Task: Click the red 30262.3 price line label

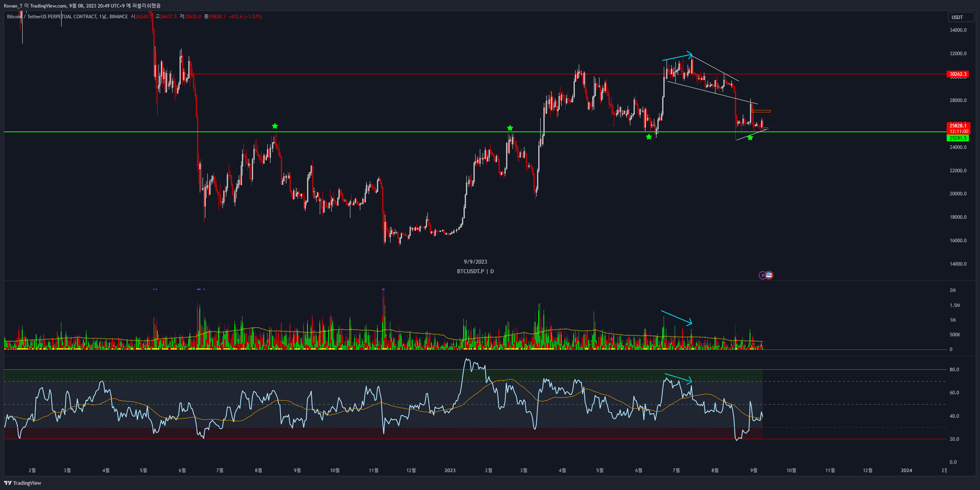Action: (x=958, y=74)
